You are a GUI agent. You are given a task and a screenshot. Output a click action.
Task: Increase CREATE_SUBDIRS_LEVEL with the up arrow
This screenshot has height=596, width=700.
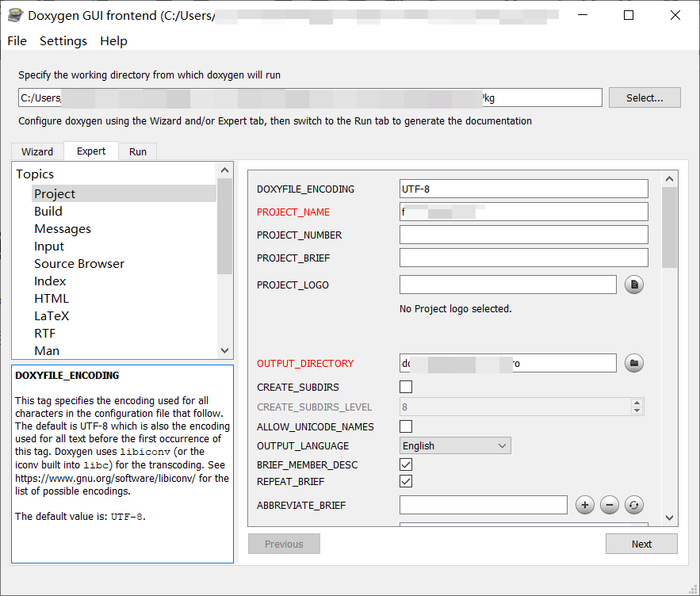pos(637,403)
